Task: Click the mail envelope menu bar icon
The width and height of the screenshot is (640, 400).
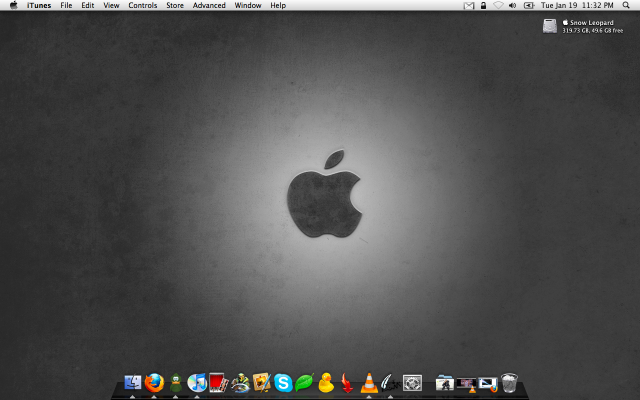Action: point(469,5)
